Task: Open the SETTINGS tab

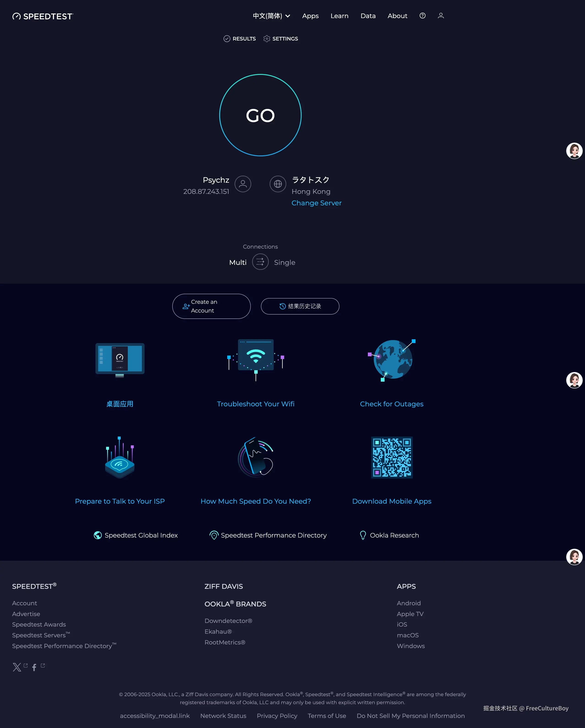Action: pos(281,38)
